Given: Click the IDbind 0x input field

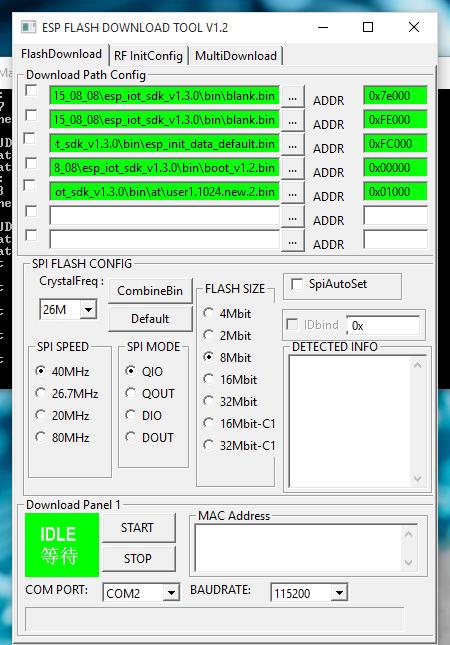Looking at the screenshot, I should coord(383,326).
